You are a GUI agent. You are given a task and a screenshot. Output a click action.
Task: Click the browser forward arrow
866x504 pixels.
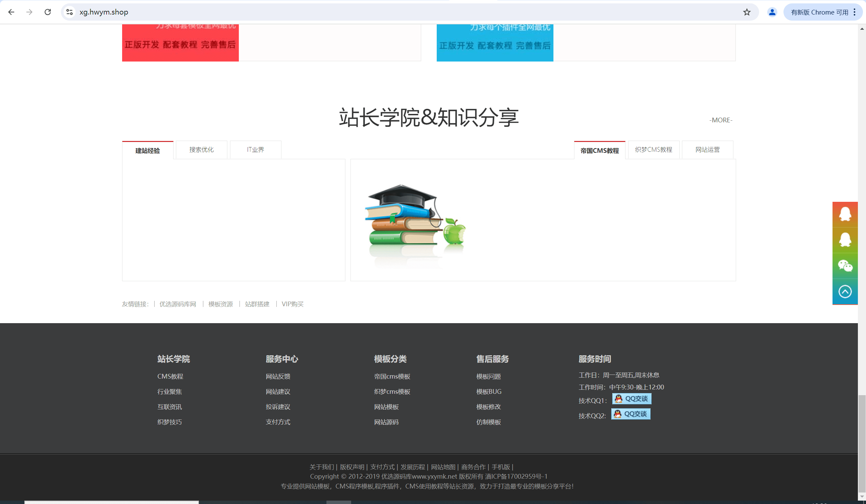click(x=29, y=12)
